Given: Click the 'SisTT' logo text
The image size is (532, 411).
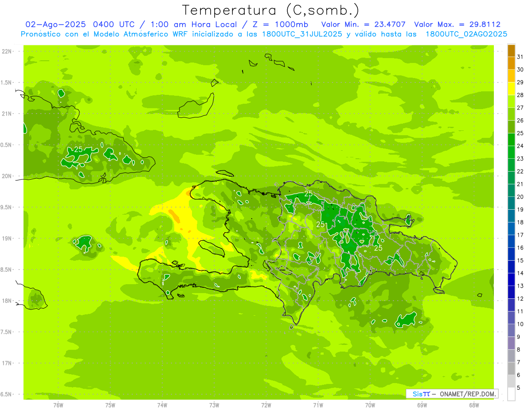Looking at the screenshot, I should tap(421, 394).
